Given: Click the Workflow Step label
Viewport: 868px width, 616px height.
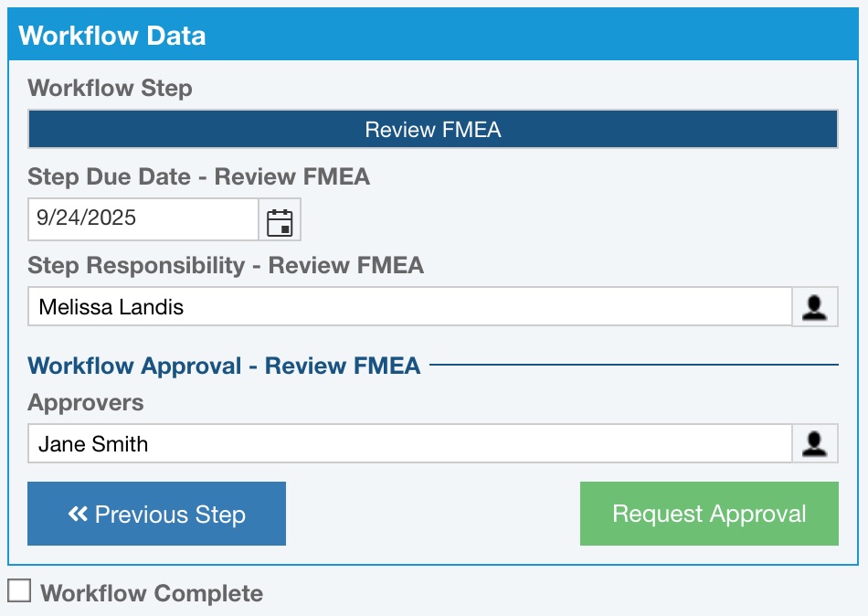Looking at the screenshot, I should coord(110,89).
